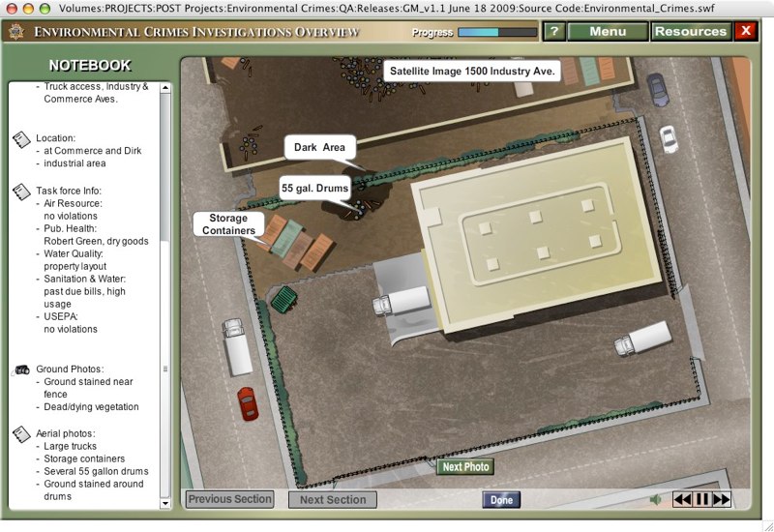Go to the Next Photo
This screenshot has height=532, width=774.
pos(465,467)
